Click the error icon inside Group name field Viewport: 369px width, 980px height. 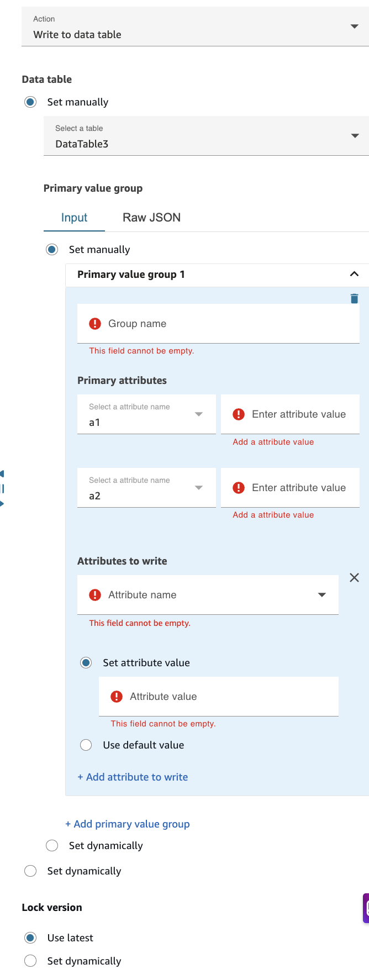click(94, 324)
